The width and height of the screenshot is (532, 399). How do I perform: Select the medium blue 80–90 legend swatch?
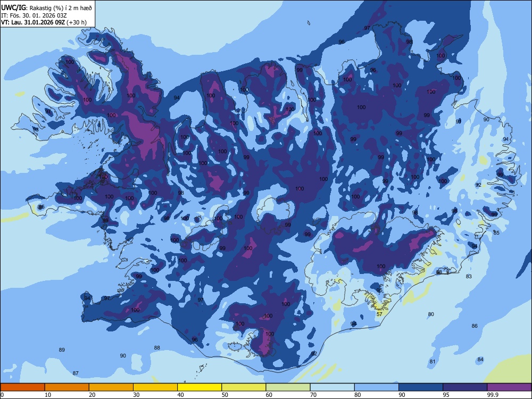coord(377,387)
